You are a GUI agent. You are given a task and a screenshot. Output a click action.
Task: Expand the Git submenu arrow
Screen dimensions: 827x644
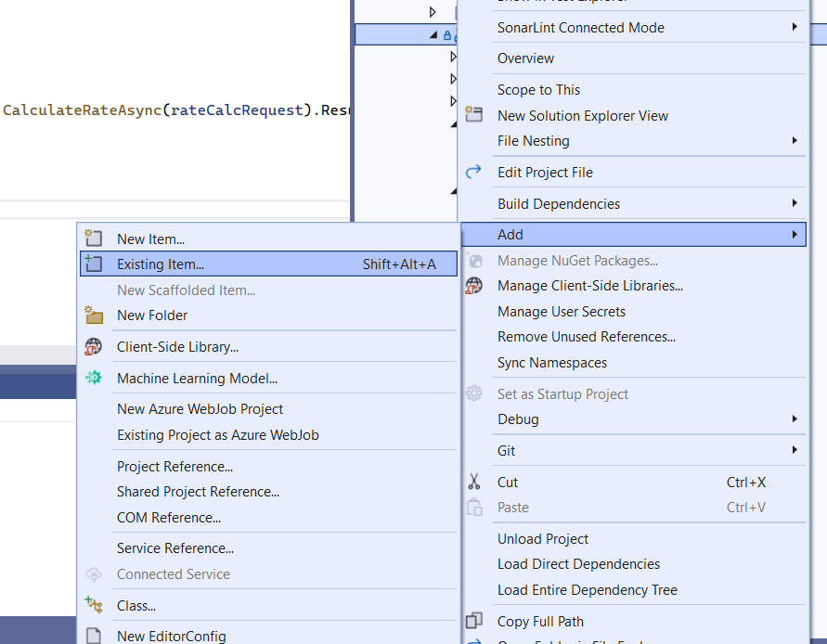coord(795,450)
